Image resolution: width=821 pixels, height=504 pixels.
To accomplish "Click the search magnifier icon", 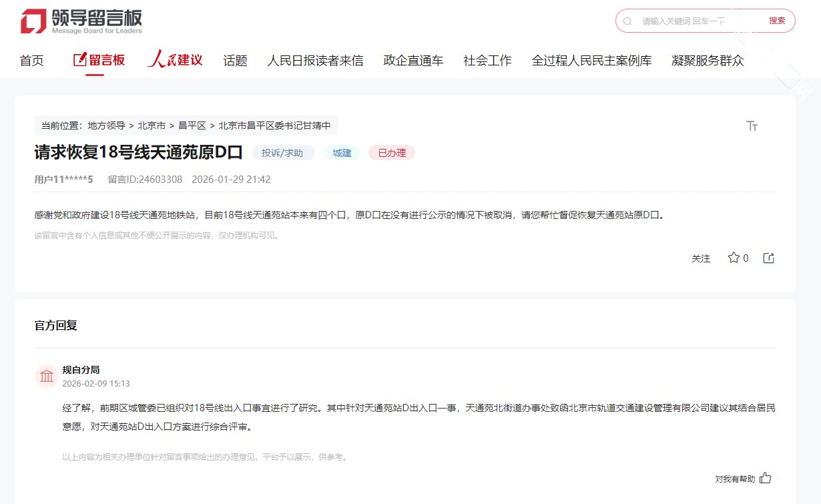I will [x=627, y=21].
